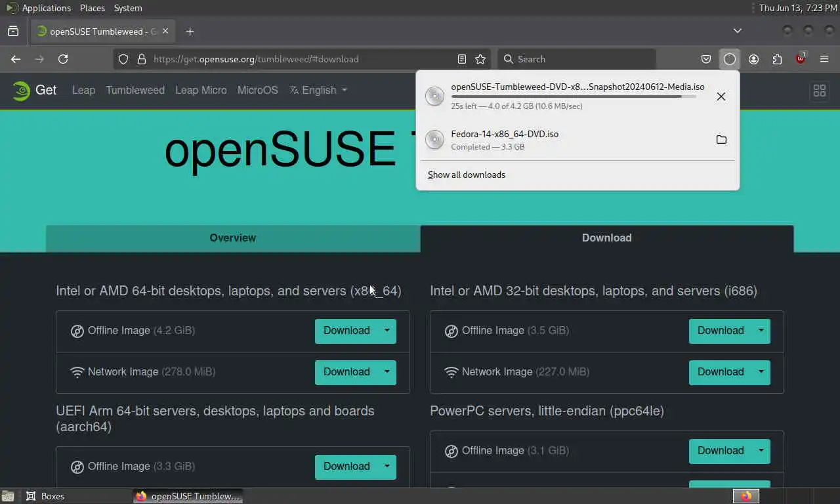Open a new browser tab
840x504 pixels.
pyautogui.click(x=190, y=31)
